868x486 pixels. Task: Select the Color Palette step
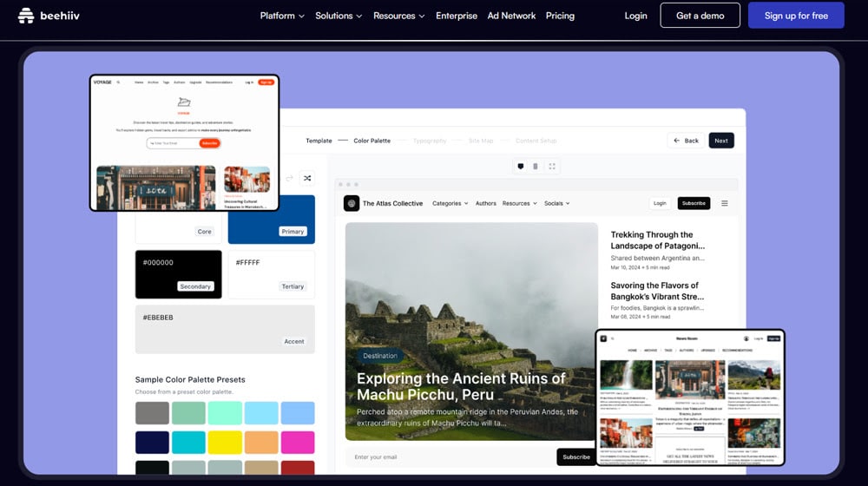coord(372,141)
